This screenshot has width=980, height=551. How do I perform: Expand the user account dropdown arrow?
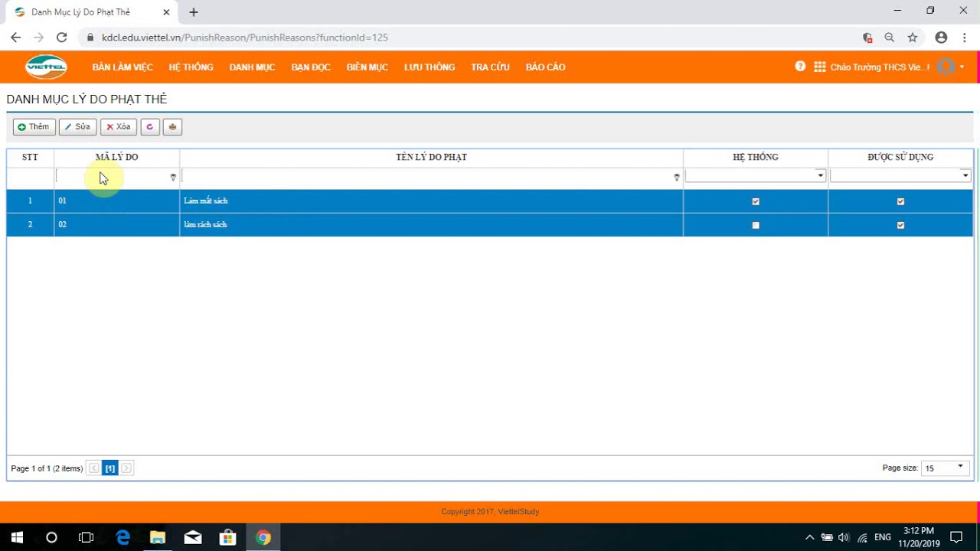tap(962, 67)
